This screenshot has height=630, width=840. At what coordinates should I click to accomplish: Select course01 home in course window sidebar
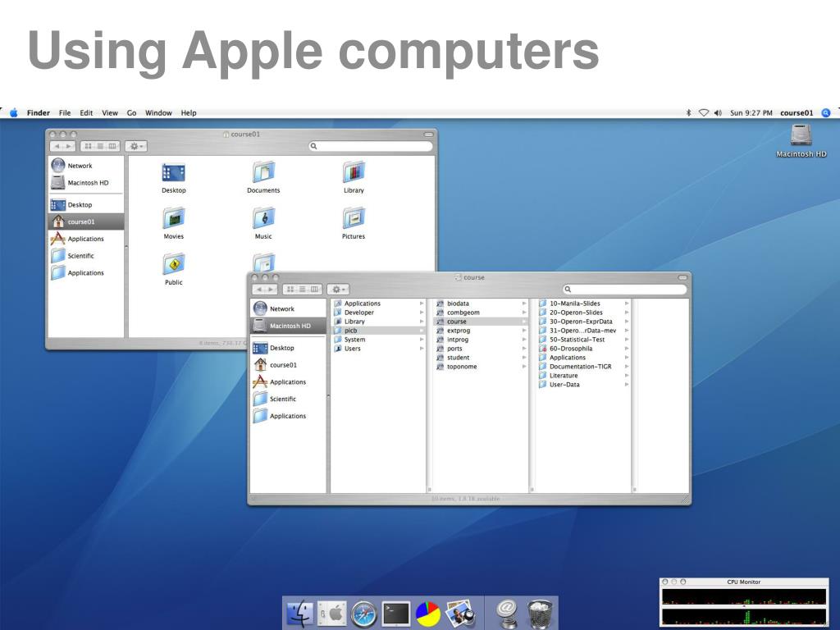point(288,365)
